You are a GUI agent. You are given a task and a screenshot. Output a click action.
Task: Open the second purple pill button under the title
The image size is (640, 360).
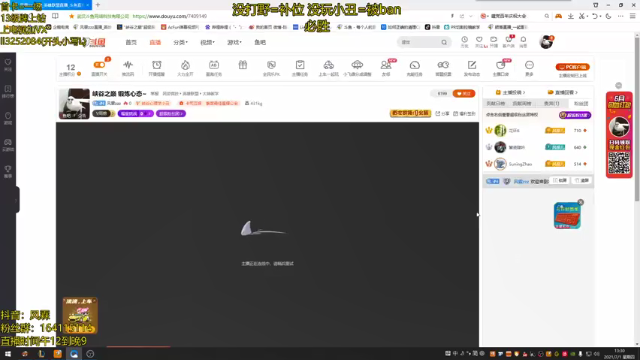tap(171, 113)
